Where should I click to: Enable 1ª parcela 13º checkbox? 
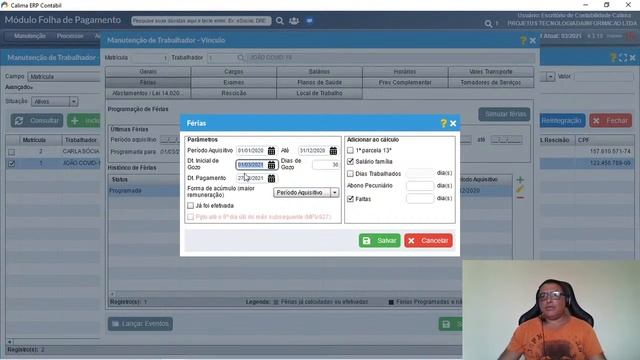pyautogui.click(x=350, y=150)
